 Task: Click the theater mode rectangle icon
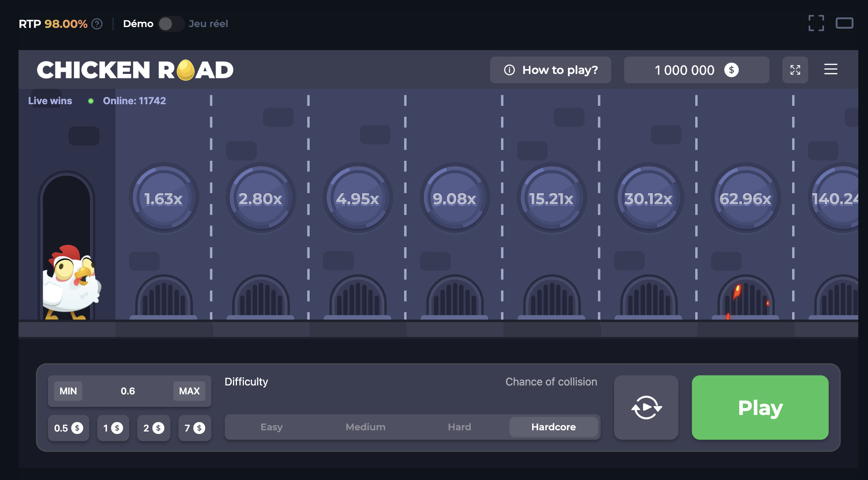(x=844, y=23)
